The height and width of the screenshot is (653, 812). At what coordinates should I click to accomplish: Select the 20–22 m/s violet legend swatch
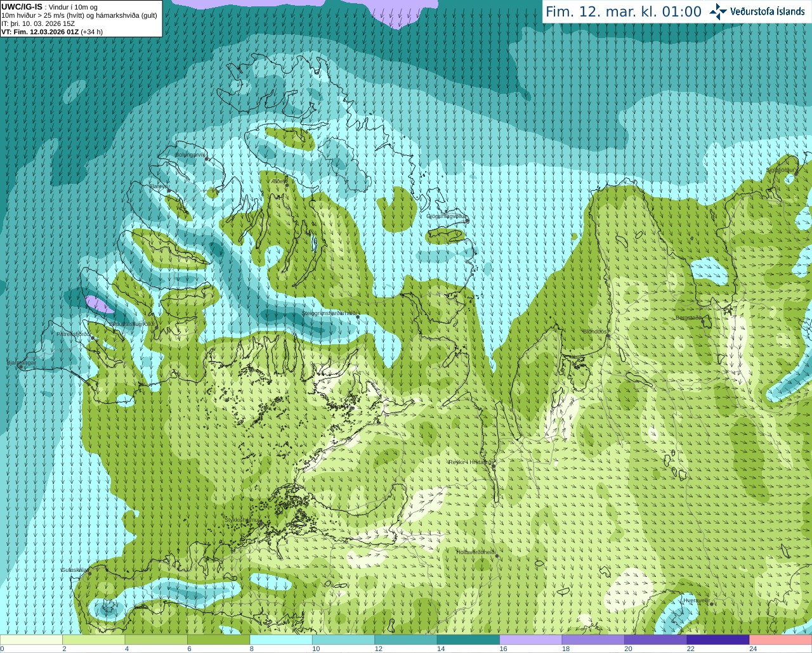coord(656,640)
